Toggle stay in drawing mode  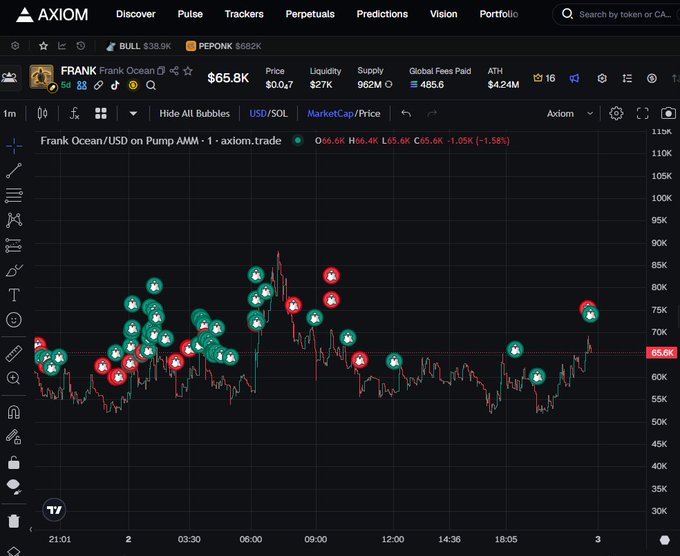click(14, 437)
